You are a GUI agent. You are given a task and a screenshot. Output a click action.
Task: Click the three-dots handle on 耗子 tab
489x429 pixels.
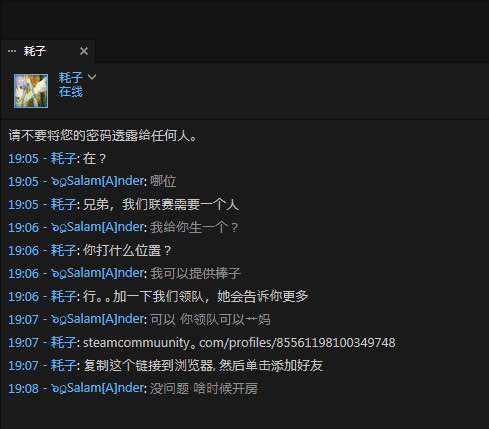pyautogui.click(x=12, y=51)
